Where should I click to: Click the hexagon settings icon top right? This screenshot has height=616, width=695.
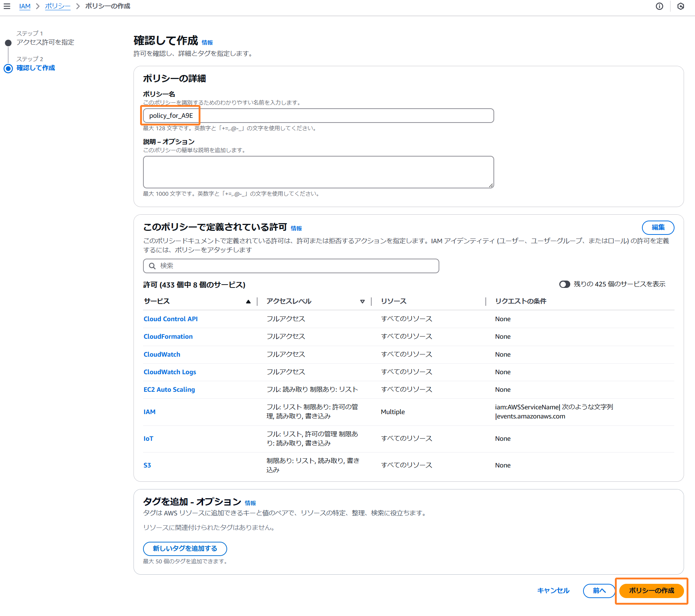pyautogui.click(x=680, y=6)
